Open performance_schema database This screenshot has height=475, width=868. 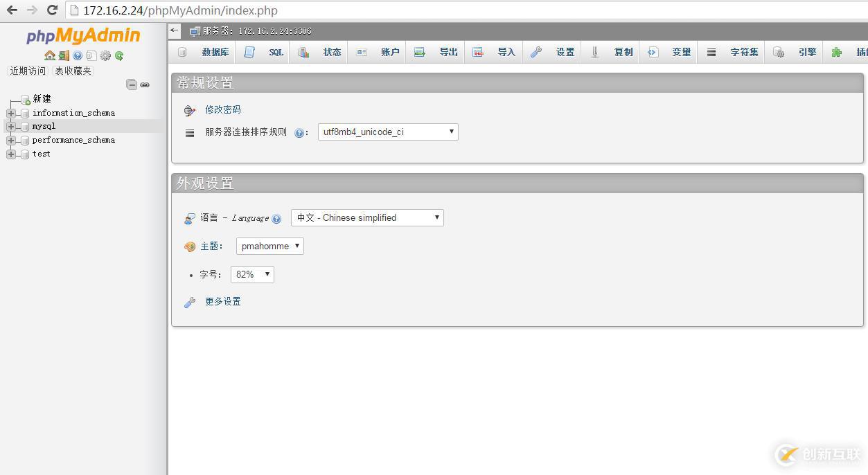[73, 140]
